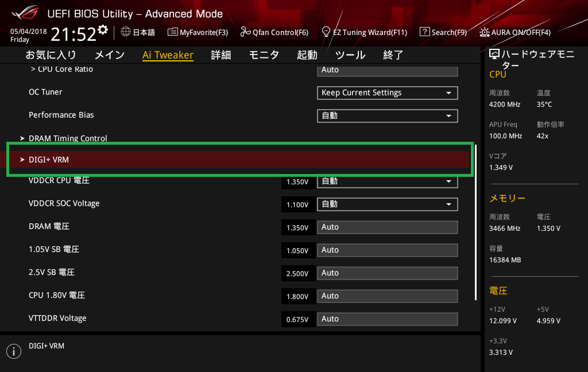Open the Performance Bias dropdown
Viewport: 588px width, 372px height.
point(388,116)
